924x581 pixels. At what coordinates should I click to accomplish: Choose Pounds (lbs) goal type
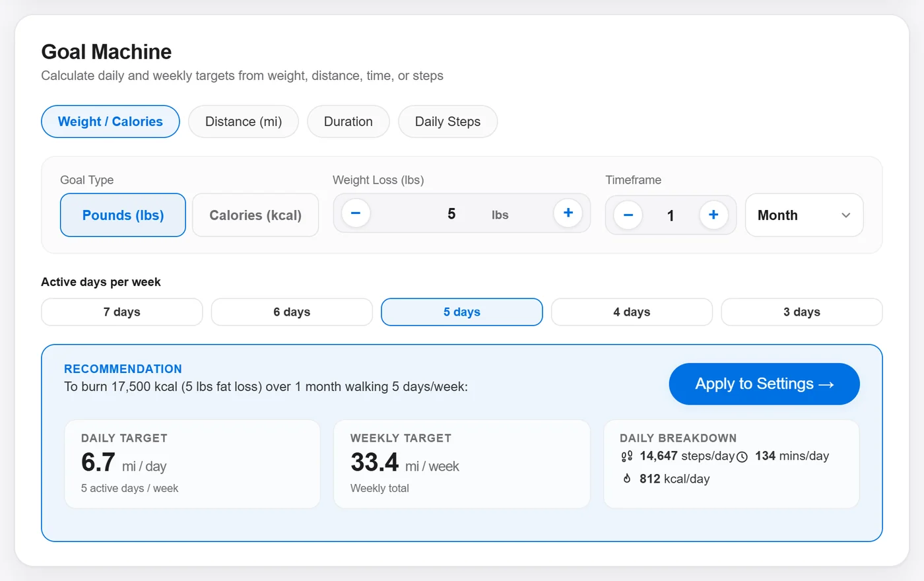(123, 215)
